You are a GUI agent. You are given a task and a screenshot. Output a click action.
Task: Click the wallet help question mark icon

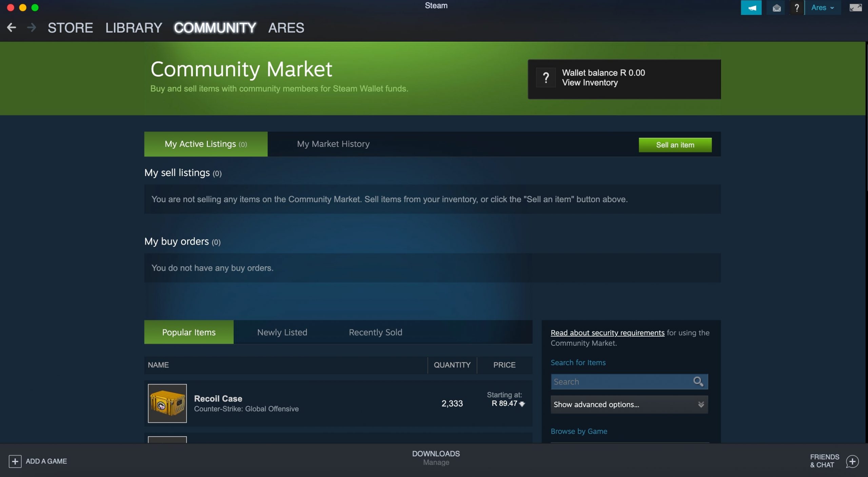(546, 78)
